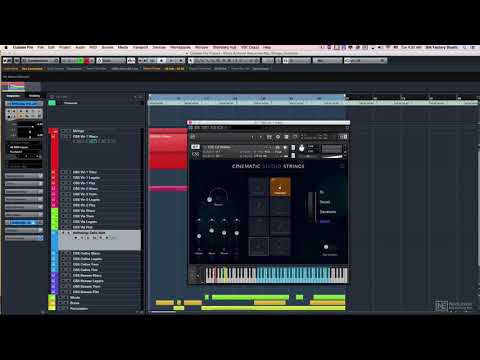Viewport: 480px width, 360px height.
Task: Select the CSS Vla Pizz track
Action: coord(99,227)
